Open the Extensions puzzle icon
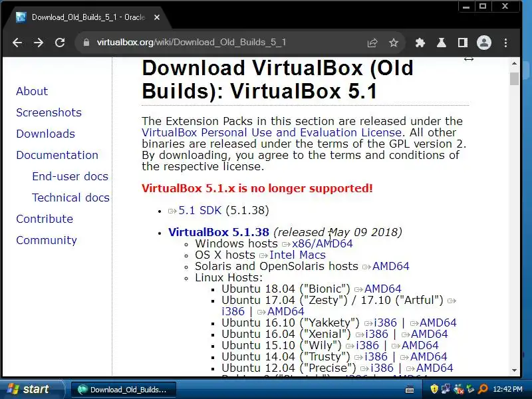The image size is (532, 399). coord(420,43)
